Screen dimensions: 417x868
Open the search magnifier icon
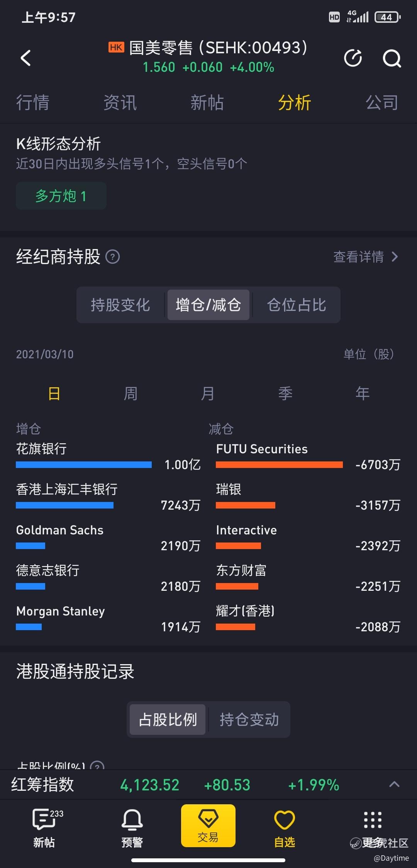(392, 58)
